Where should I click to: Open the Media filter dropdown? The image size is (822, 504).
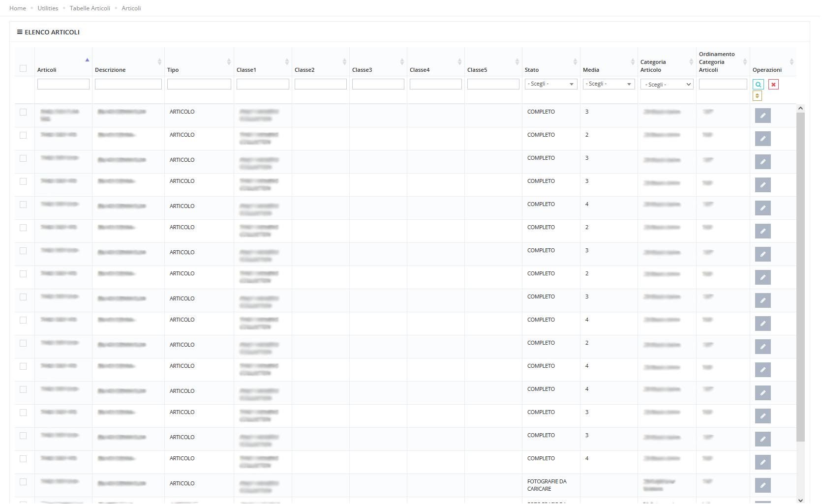[x=609, y=84]
